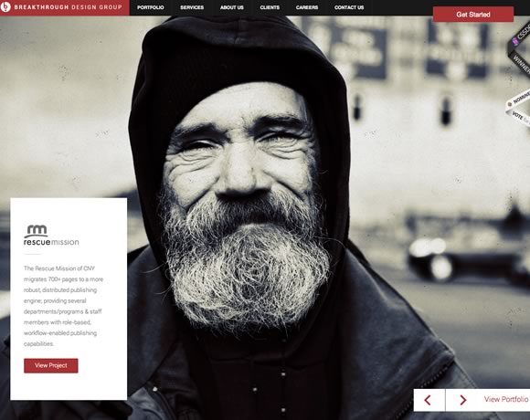530x420 pixels.
Task: Navigate to About Us page
Action: coord(232,7)
